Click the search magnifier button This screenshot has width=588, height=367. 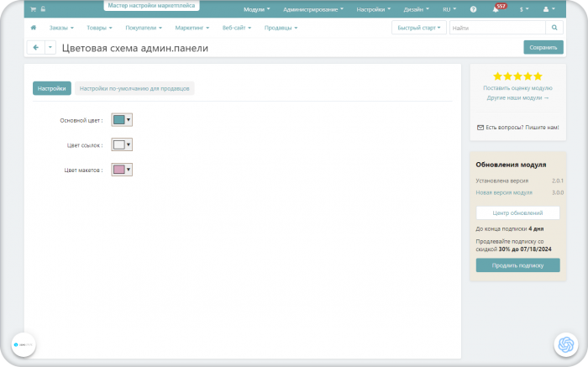click(x=554, y=28)
